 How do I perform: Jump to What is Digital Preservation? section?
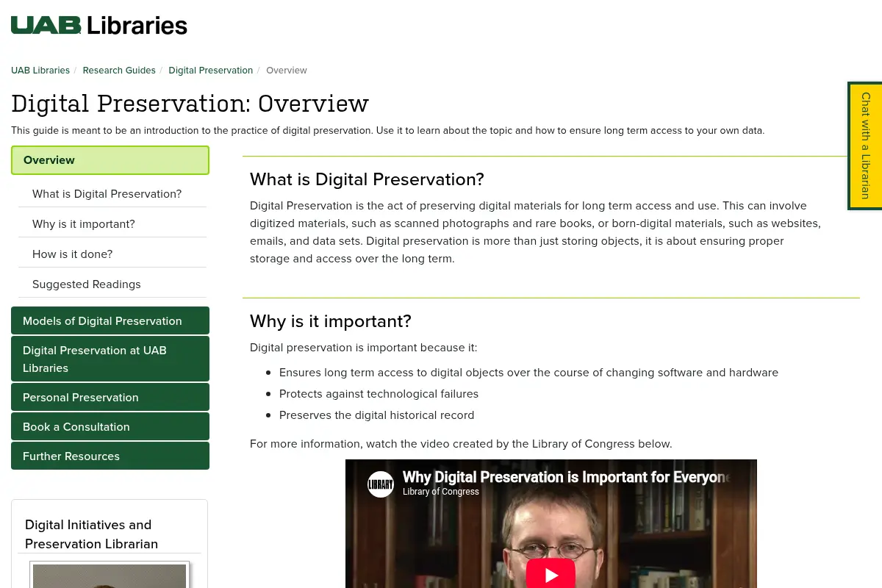112,194
